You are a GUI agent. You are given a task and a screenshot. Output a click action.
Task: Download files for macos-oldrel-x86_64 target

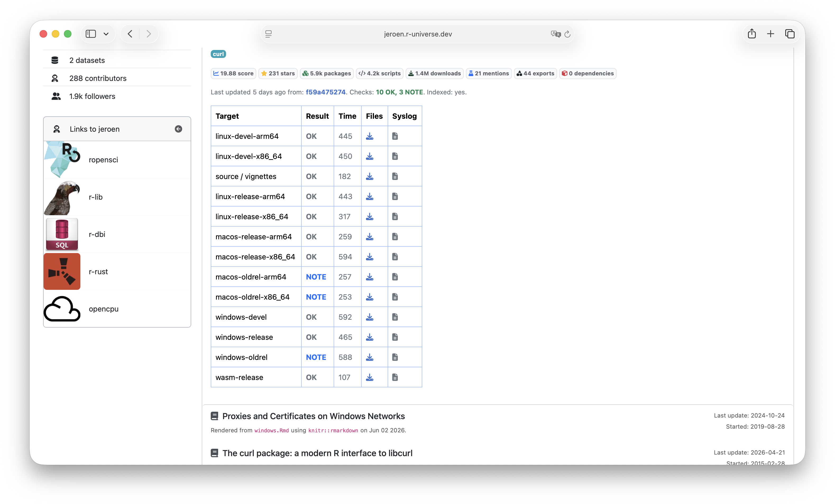pos(369,297)
